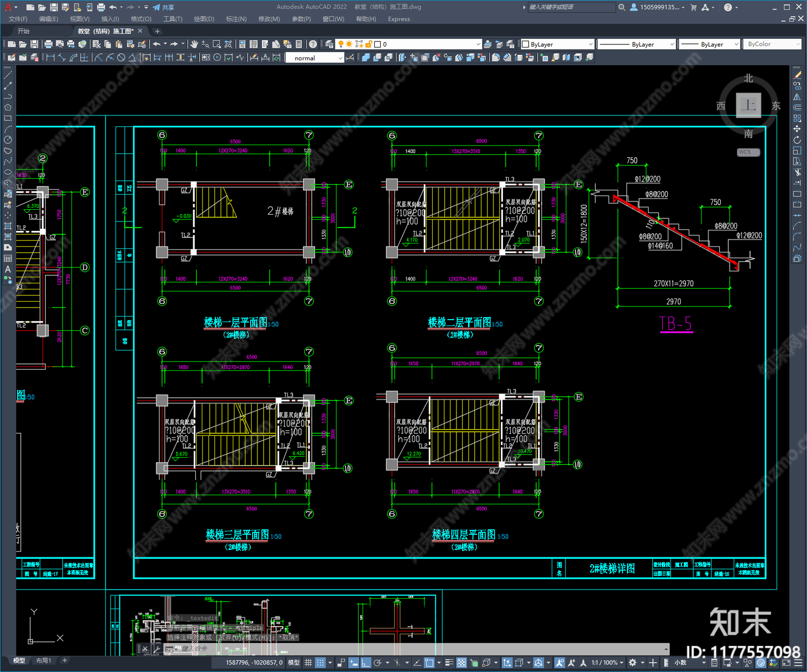This screenshot has height=672, width=807.
Task: Open the 格式(O) menu
Action: [x=141, y=19]
